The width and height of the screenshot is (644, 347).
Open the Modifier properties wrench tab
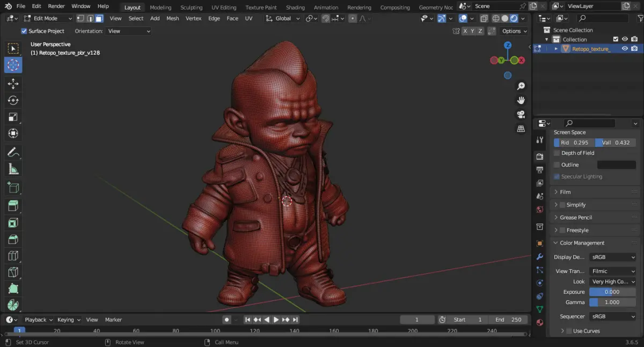(x=540, y=256)
